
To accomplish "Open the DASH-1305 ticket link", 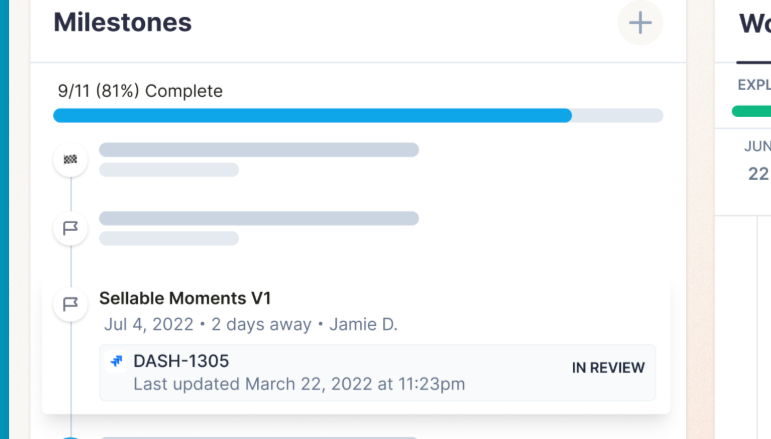I will (181, 361).
